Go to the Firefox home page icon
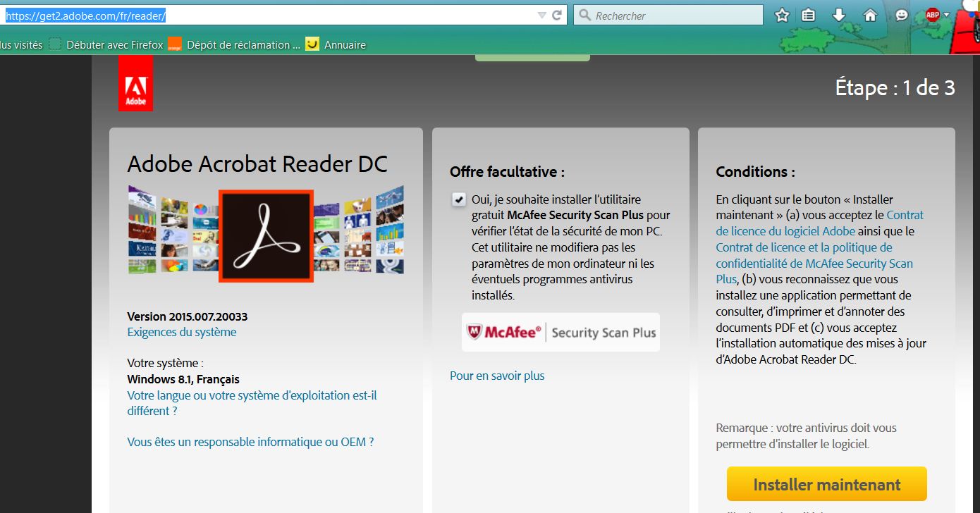980x513 pixels. 870,15
